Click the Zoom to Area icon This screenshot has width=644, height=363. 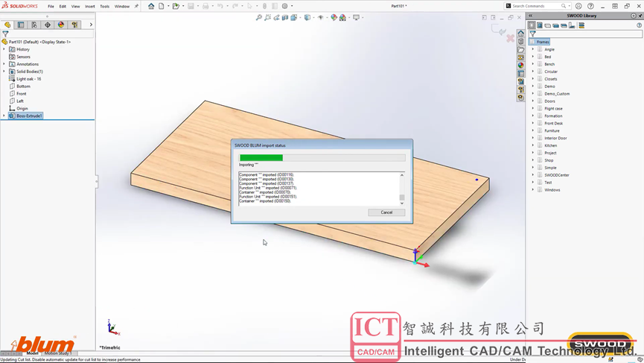pyautogui.click(x=268, y=18)
